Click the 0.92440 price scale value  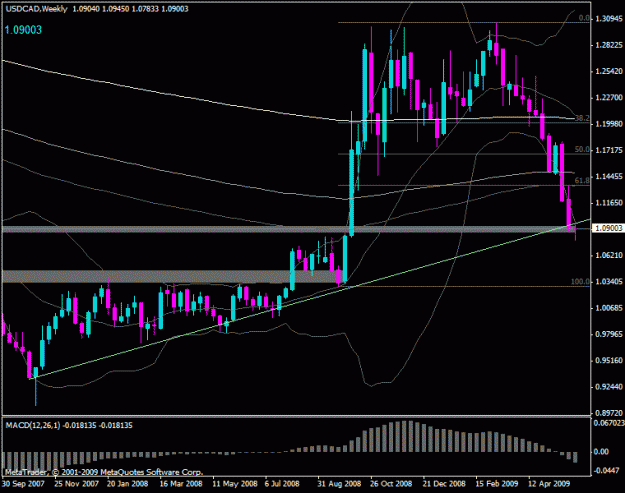click(x=608, y=387)
